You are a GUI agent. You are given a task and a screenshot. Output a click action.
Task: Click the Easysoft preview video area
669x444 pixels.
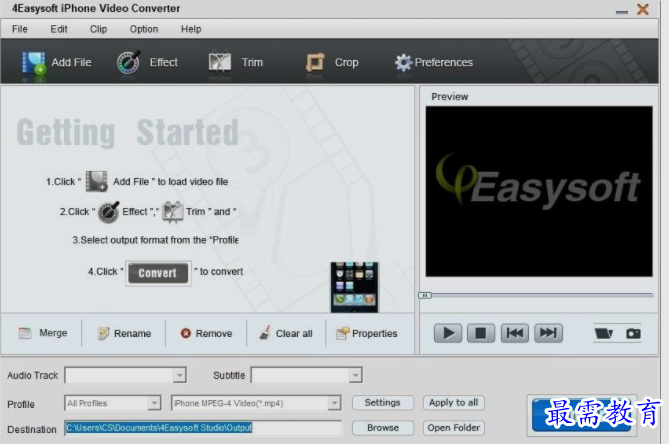[539, 192]
